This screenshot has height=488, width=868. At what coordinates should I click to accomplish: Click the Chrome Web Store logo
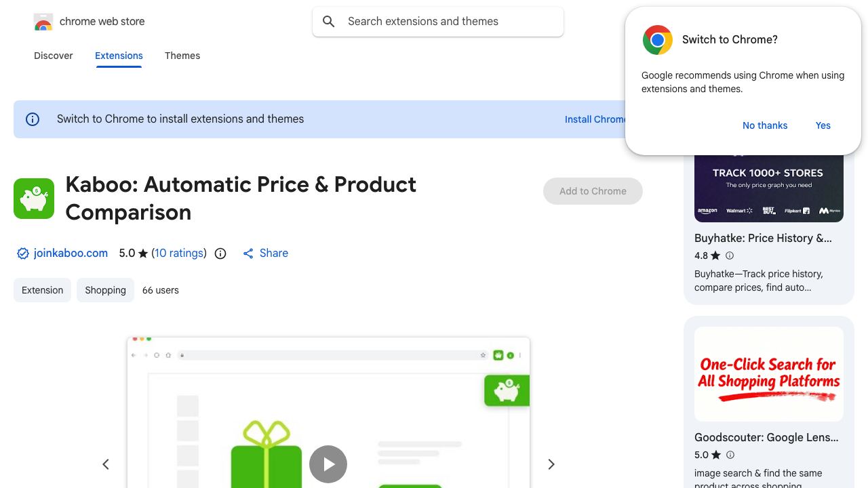(43, 22)
